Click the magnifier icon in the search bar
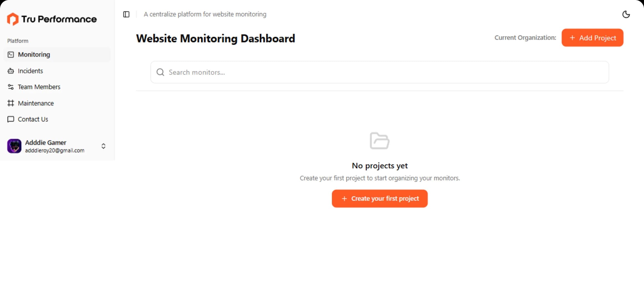 coord(160,72)
